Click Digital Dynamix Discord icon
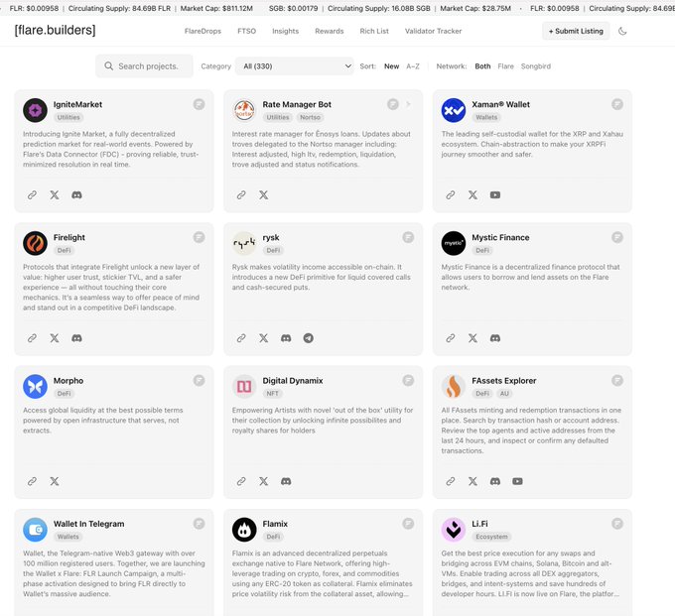675x616 pixels. tap(286, 481)
